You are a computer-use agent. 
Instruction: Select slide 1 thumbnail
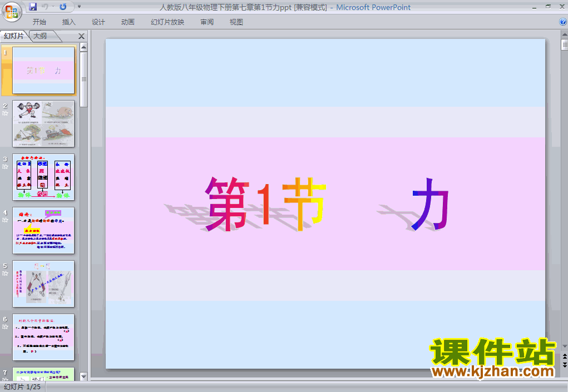[x=43, y=70]
